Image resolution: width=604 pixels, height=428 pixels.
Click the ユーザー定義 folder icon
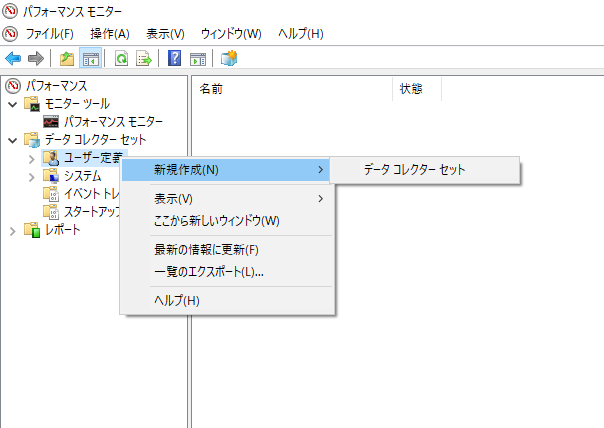(x=51, y=158)
